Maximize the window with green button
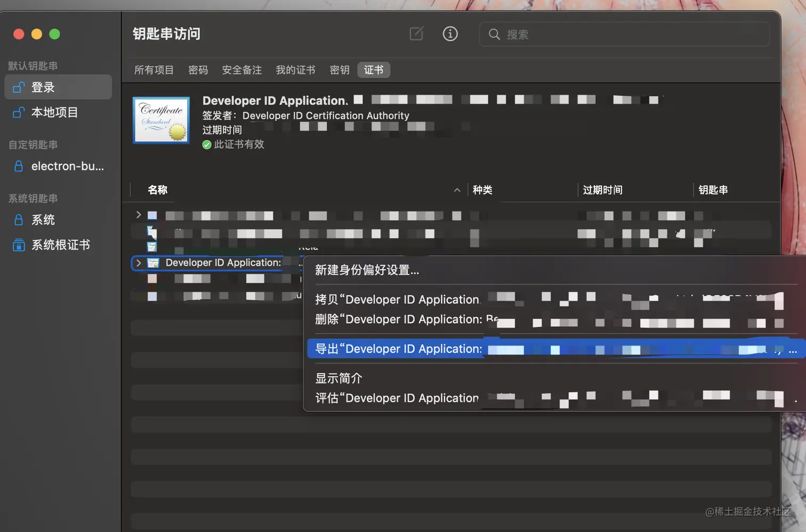806x532 pixels. (x=54, y=34)
